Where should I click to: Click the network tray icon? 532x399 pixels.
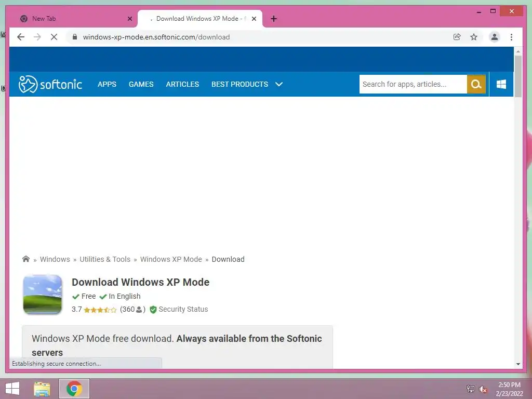tap(471, 389)
